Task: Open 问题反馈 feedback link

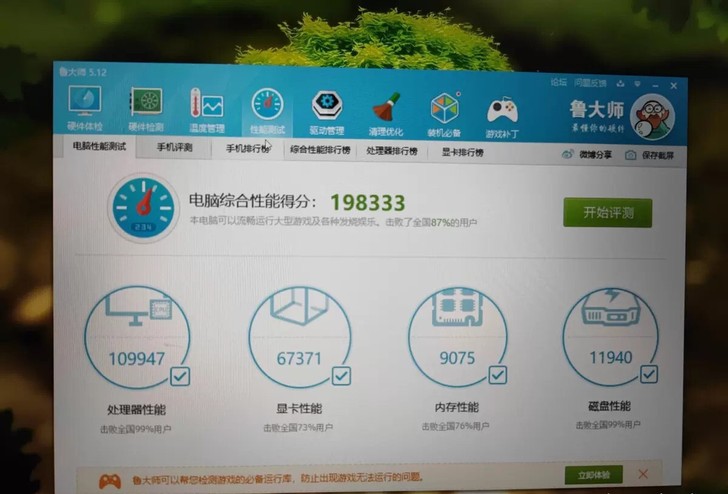Action: (x=590, y=83)
